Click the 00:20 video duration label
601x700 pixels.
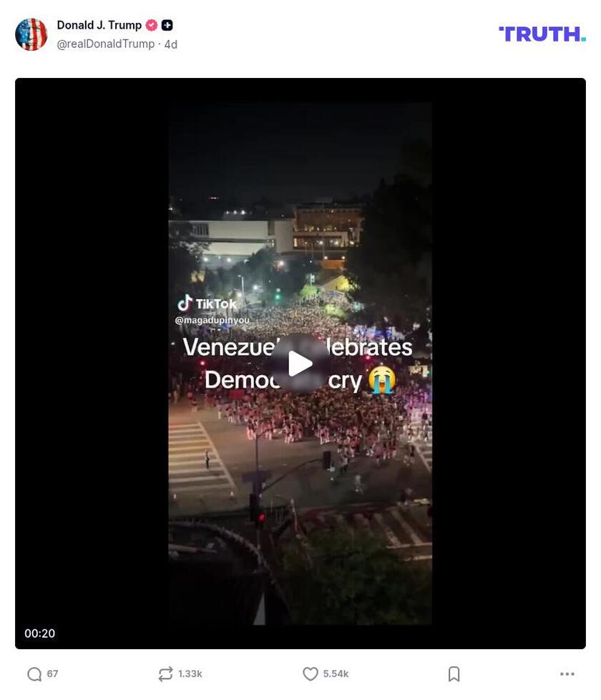[x=40, y=633]
